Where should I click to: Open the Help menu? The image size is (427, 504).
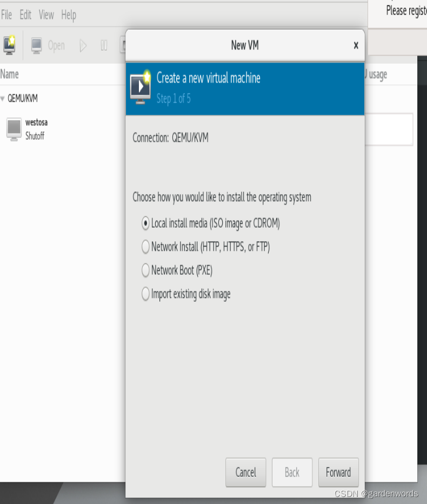(x=69, y=15)
